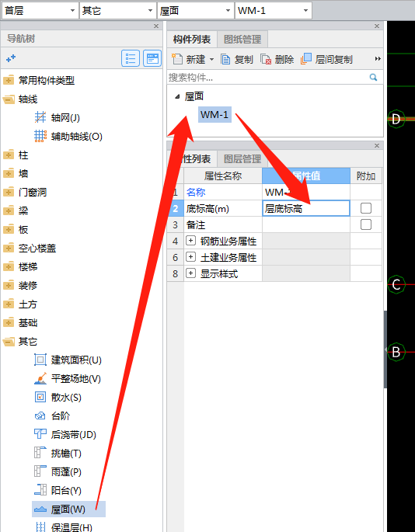Collapse the 其它 folder

[x=9, y=341]
